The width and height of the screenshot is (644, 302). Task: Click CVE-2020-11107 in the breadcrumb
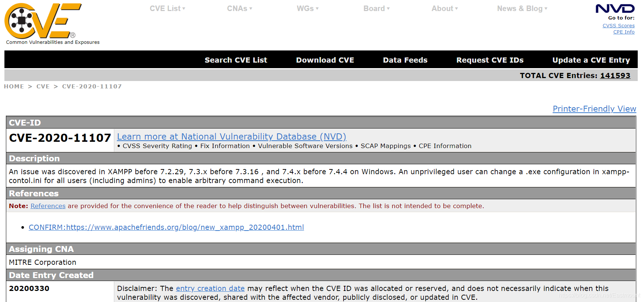pyautogui.click(x=92, y=87)
